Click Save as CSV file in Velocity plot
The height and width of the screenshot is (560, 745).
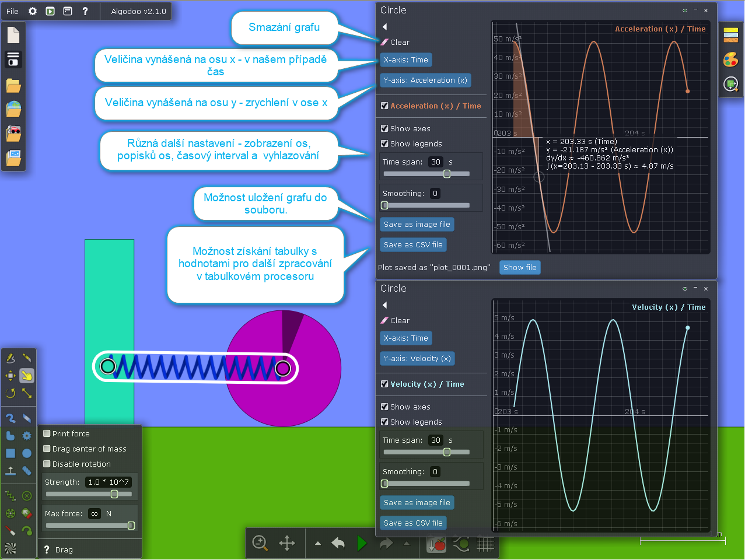(x=412, y=523)
